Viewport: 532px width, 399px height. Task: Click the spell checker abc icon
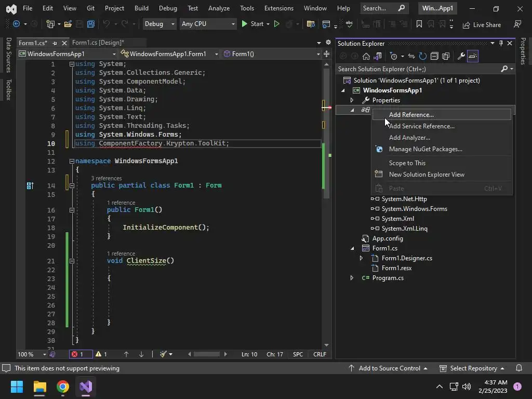tap(349, 24)
